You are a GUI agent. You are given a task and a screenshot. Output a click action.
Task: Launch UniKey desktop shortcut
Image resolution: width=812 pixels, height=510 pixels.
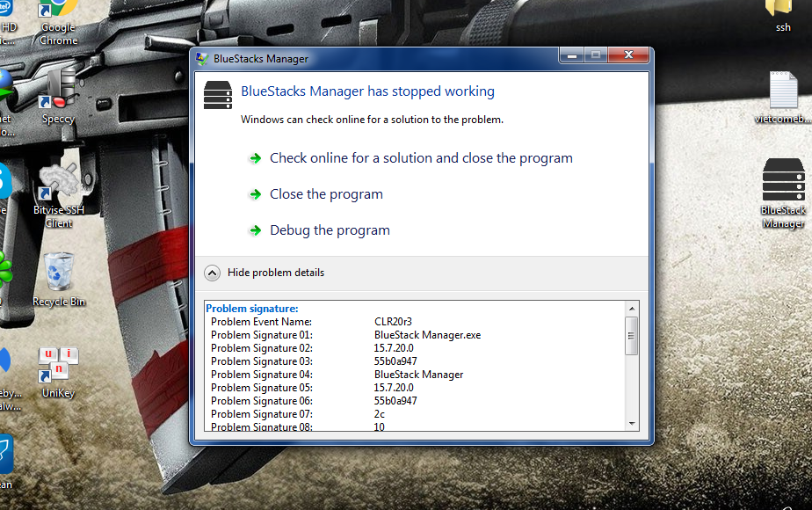pos(59,372)
